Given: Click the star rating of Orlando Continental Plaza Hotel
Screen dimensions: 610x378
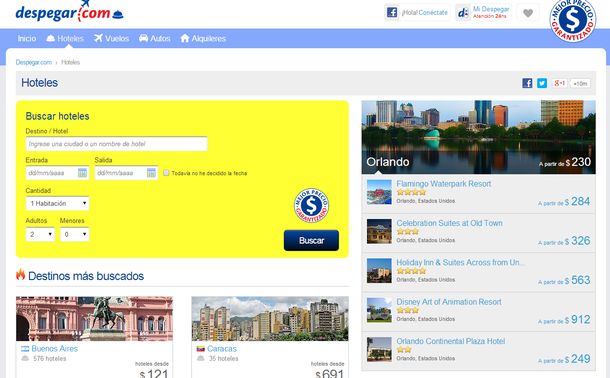Looking at the screenshot, I should (x=404, y=350).
